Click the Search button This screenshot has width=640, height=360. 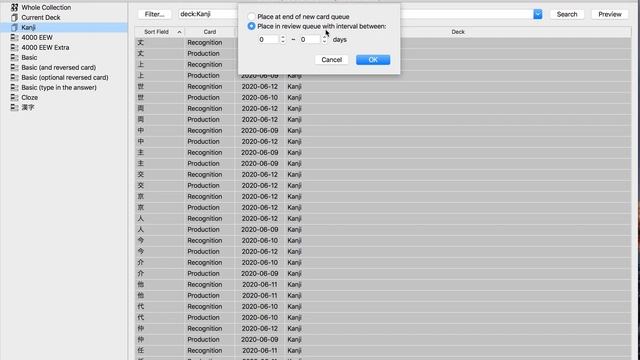coord(567,14)
